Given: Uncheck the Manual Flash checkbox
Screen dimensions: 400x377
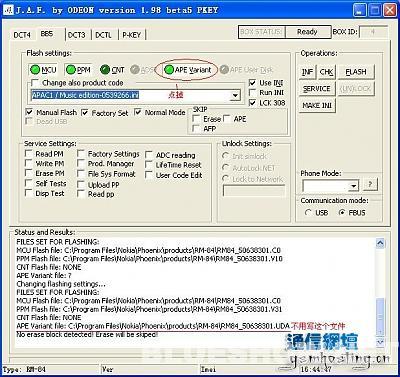Looking at the screenshot, I should click(29, 112).
